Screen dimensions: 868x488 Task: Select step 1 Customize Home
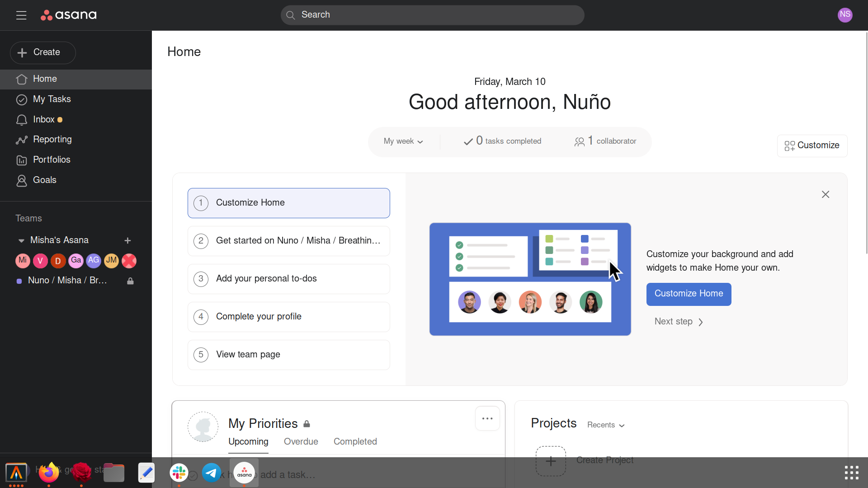pos(288,203)
